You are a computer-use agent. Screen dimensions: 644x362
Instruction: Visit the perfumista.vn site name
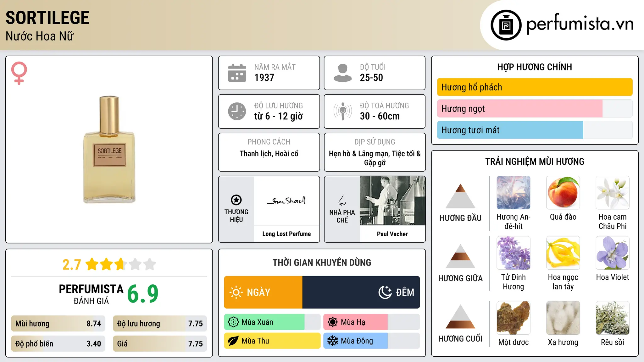[580, 24]
